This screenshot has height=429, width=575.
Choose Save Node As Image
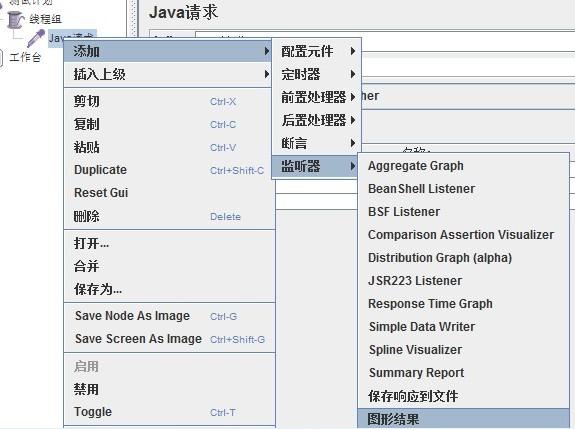point(169,316)
